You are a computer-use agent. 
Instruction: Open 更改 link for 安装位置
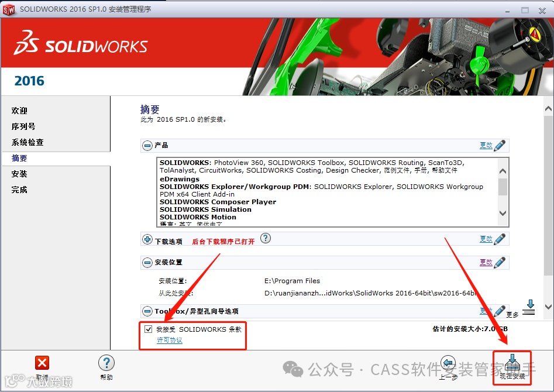[x=486, y=262]
